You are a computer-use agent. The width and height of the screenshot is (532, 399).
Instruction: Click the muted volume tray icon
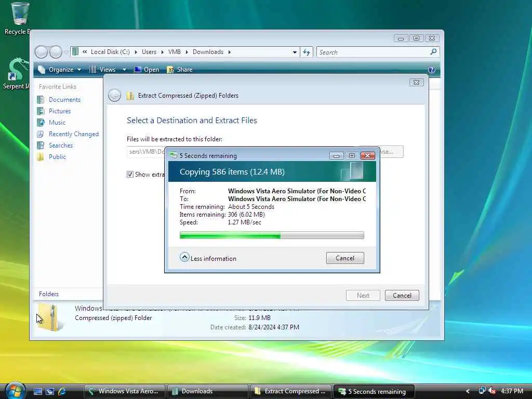[492, 391]
